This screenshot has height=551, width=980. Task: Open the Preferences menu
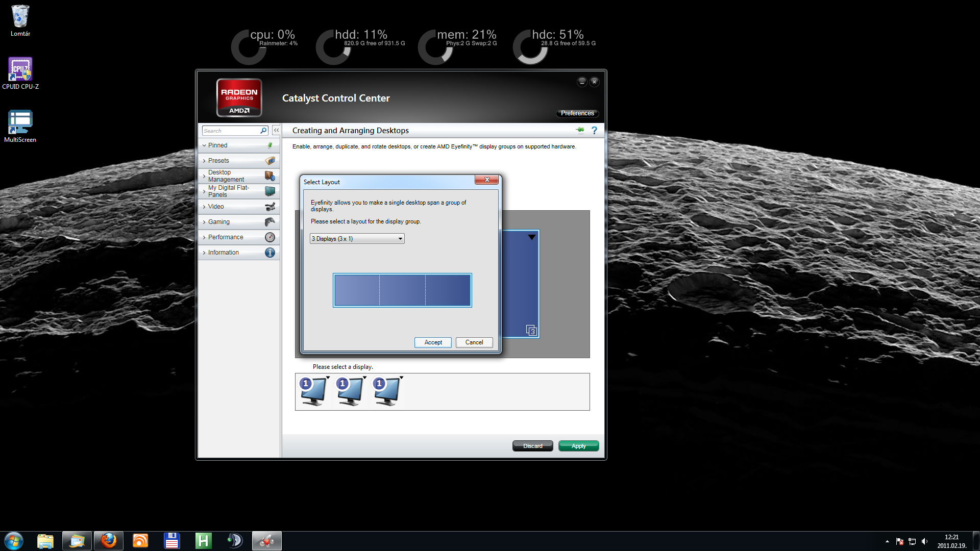577,113
